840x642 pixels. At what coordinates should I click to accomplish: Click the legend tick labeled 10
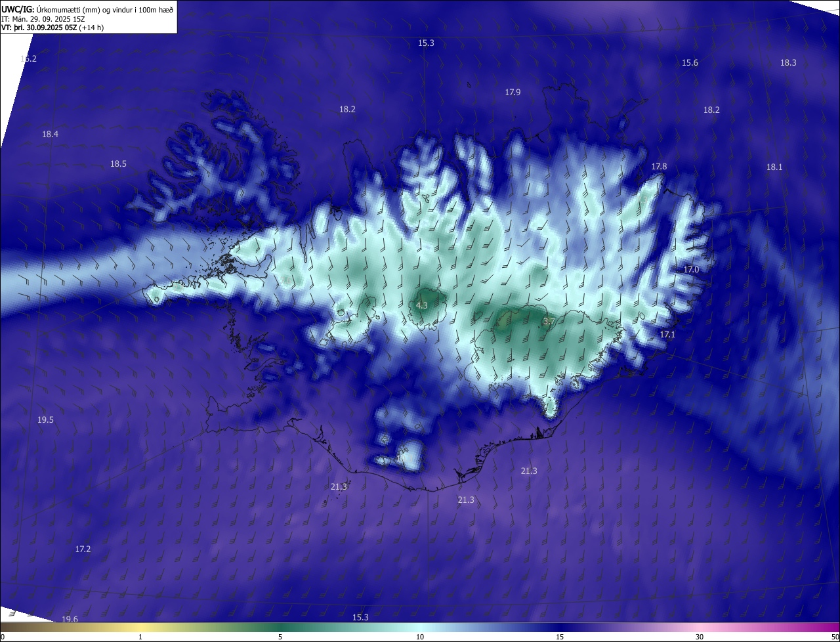tap(420, 637)
